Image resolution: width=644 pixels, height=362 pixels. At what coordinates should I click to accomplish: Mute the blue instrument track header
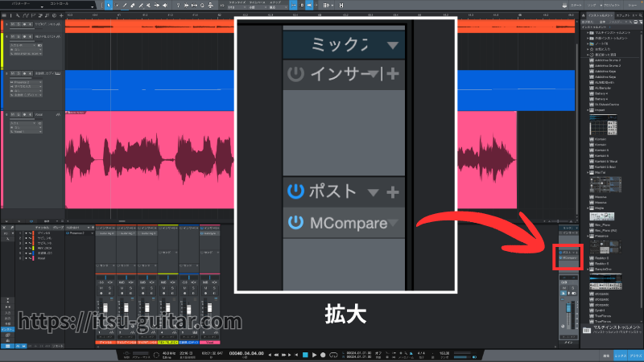point(13,73)
